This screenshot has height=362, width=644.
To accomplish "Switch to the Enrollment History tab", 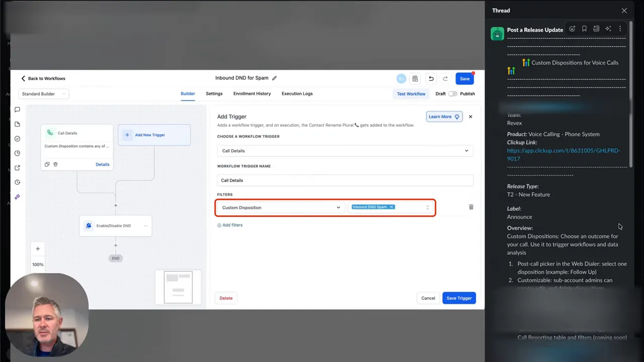I will [252, 94].
